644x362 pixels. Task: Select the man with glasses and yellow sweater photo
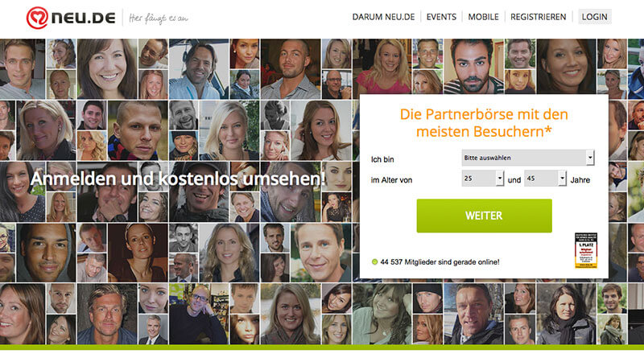(x=198, y=314)
